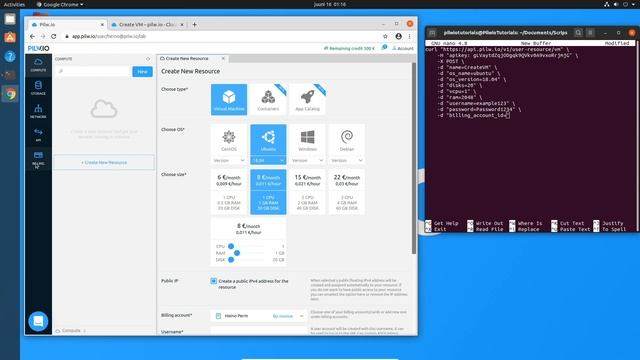640x360 pixels.
Task: Choose CentOS as operating system
Action: [229, 140]
